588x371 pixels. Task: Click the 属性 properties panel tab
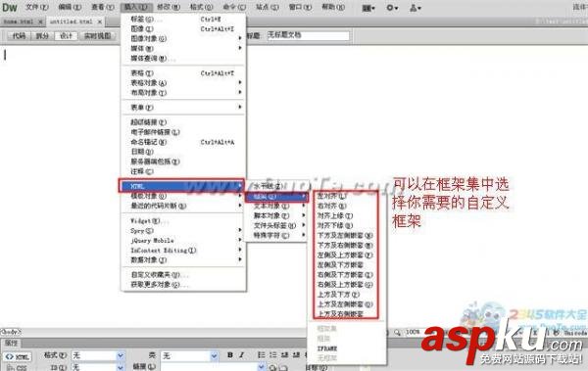[11, 343]
